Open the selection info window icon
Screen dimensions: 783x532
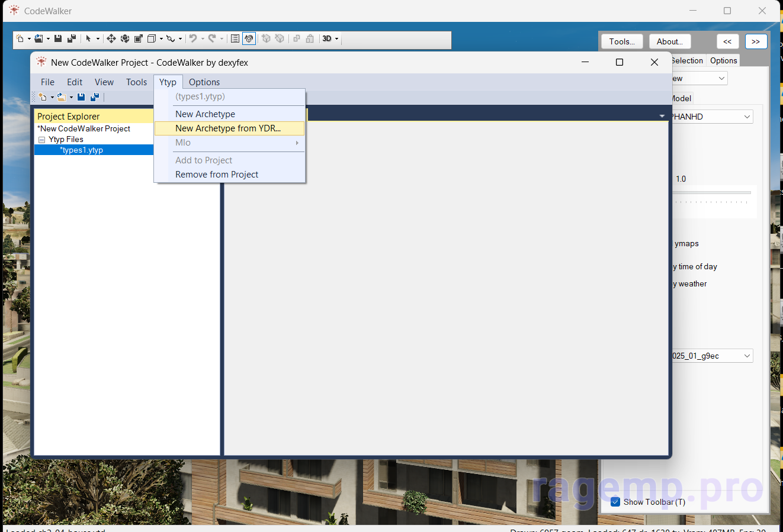pos(235,39)
